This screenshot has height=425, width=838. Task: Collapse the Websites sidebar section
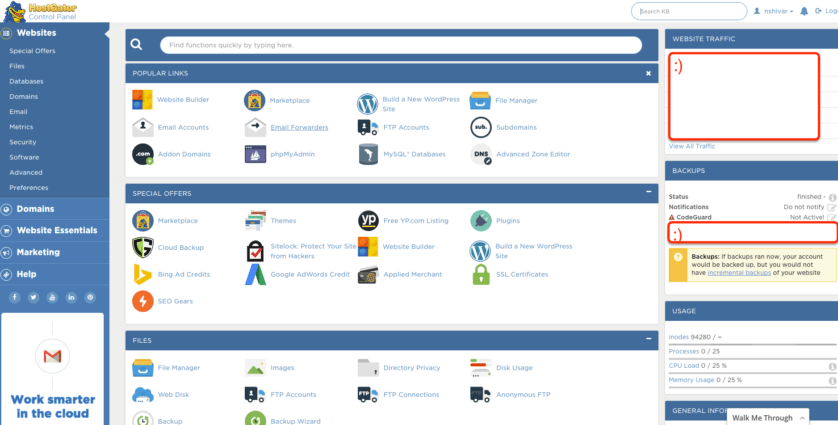(x=55, y=33)
